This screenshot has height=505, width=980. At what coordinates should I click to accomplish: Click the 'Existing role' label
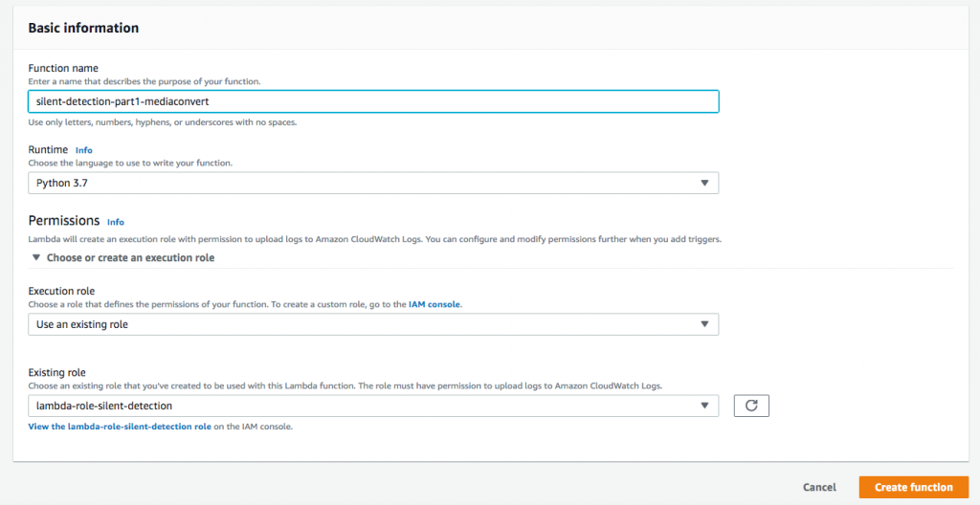58,372
